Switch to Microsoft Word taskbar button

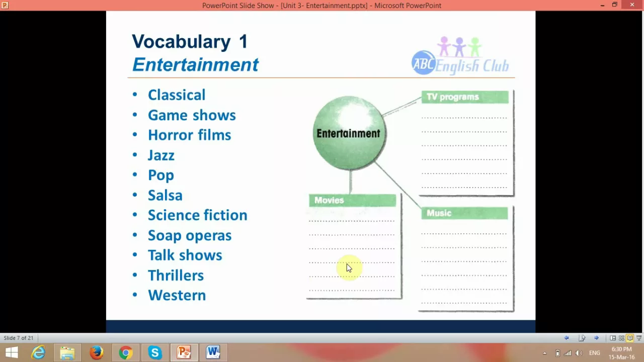click(x=213, y=352)
